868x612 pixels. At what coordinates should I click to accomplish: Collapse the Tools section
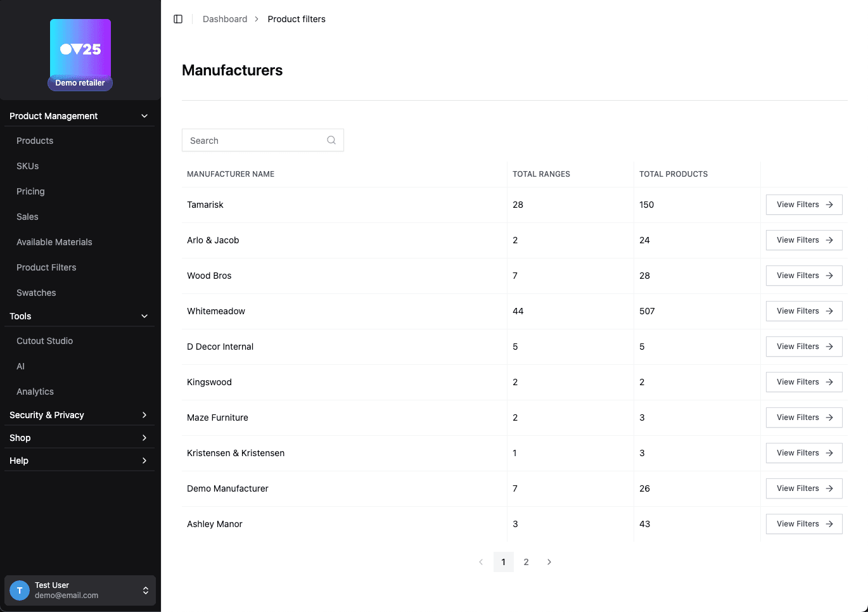[x=144, y=316]
